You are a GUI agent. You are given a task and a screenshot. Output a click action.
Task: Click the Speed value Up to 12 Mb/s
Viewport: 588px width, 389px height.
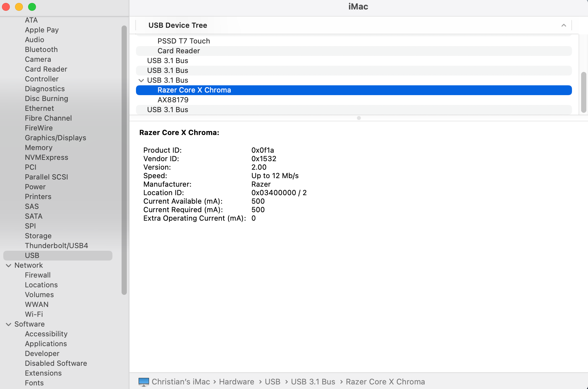(x=275, y=176)
